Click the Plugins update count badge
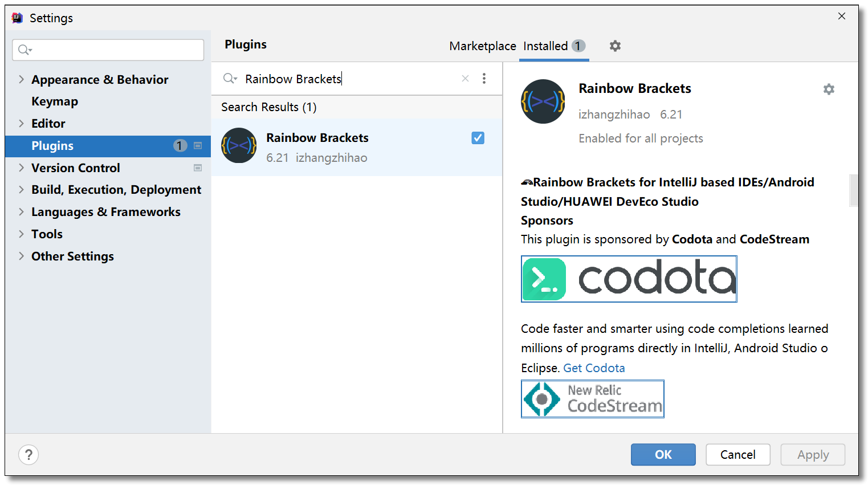 pos(180,146)
